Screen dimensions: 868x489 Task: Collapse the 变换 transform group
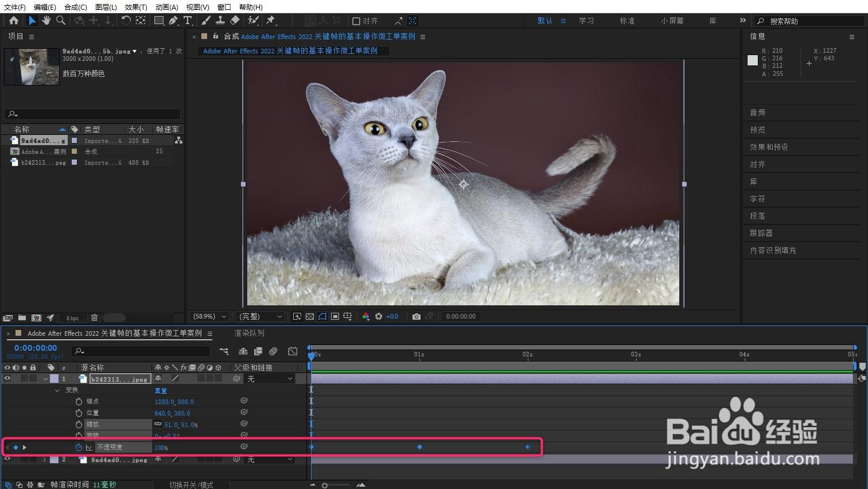point(57,390)
